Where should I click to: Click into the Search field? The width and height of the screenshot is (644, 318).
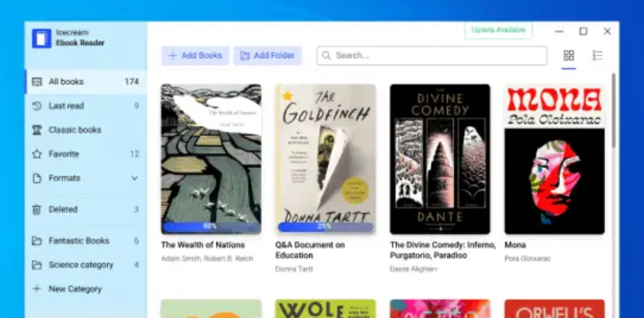pos(431,55)
